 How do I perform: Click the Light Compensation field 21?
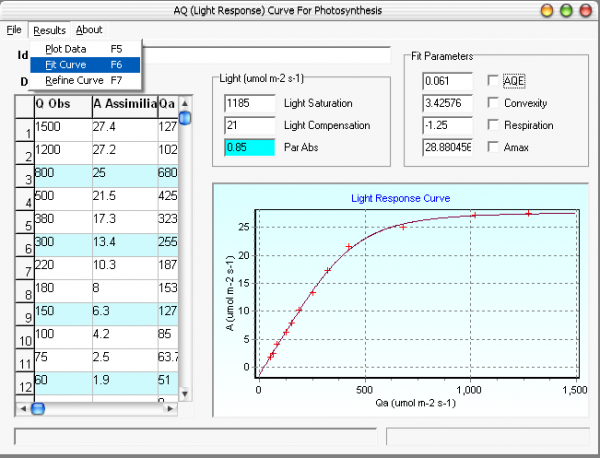[x=249, y=126]
